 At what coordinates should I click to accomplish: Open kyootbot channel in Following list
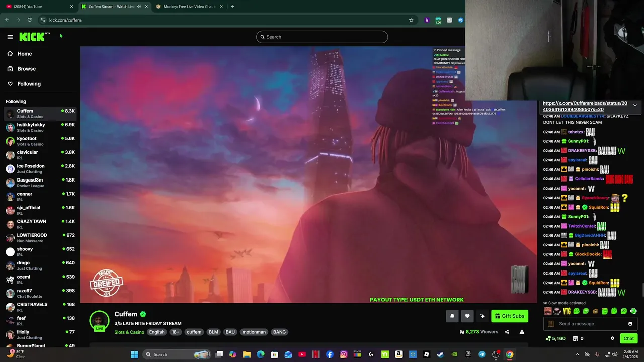40,141
